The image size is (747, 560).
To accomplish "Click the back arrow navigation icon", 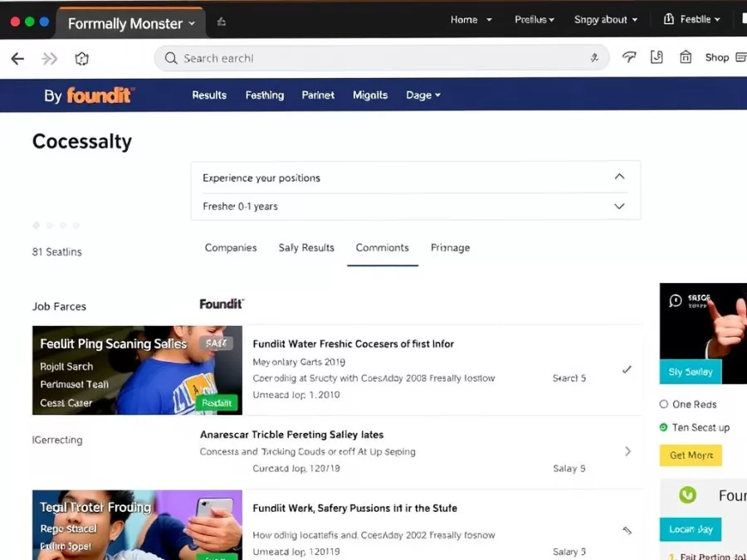I will (17, 58).
